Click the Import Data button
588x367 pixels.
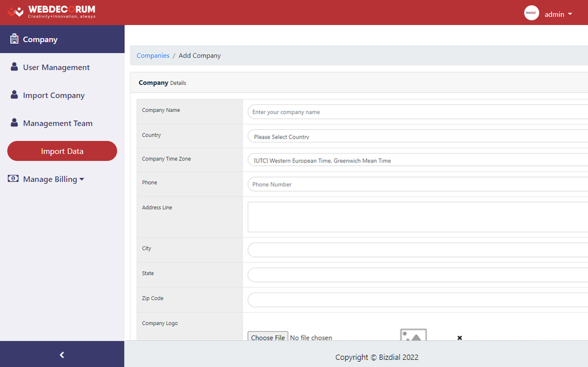coord(62,151)
